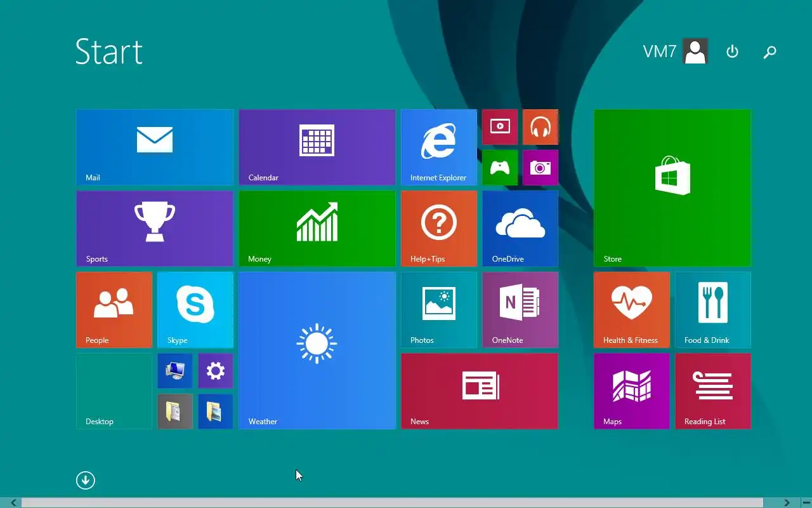Launch the Skype tile
The image size is (812, 508).
pos(195,310)
